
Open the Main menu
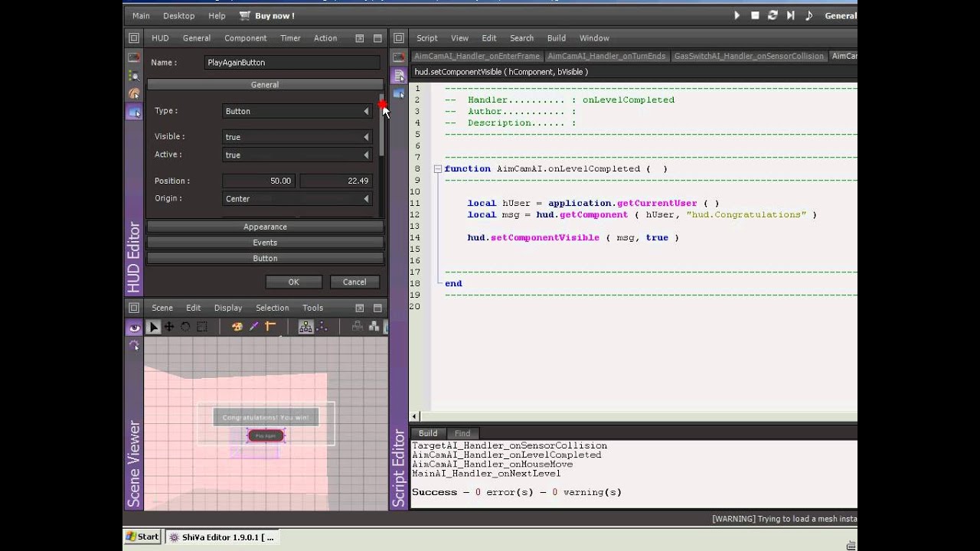[x=141, y=15]
